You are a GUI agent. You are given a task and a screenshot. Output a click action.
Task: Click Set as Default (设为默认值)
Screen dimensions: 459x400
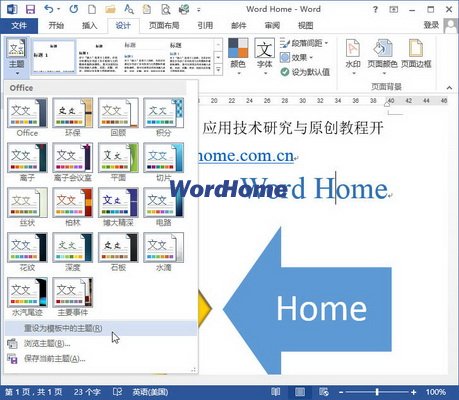[x=305, y=72]
